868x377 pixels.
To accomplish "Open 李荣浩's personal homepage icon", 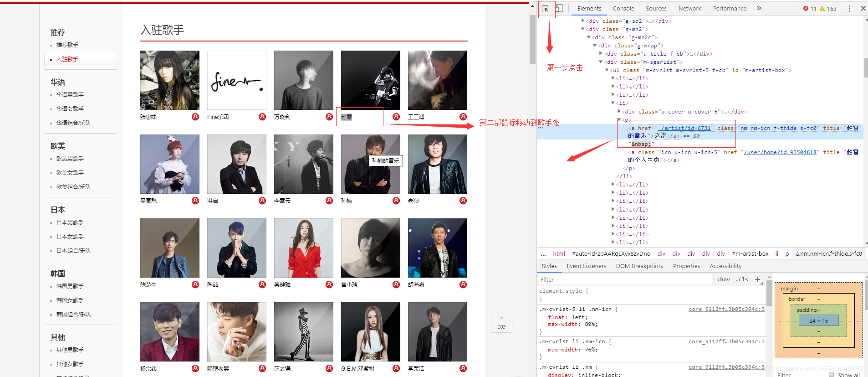I will (x=463, y=368).
